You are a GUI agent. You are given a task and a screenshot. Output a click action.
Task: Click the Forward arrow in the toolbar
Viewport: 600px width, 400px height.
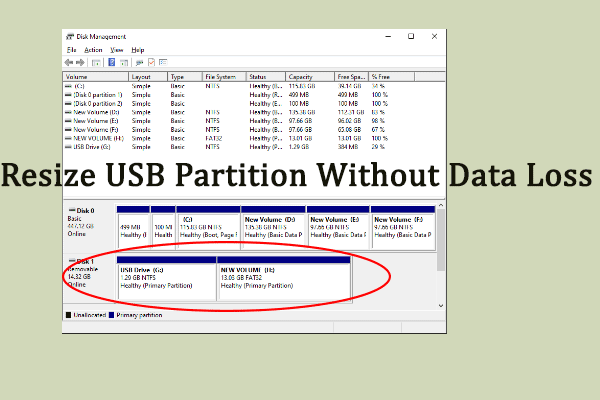pos(80,62)
